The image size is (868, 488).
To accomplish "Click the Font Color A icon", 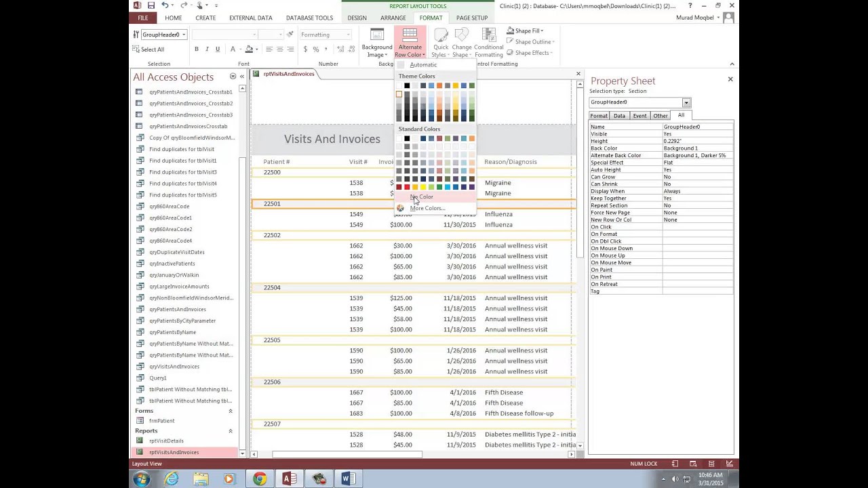I will tap(233, 49).
